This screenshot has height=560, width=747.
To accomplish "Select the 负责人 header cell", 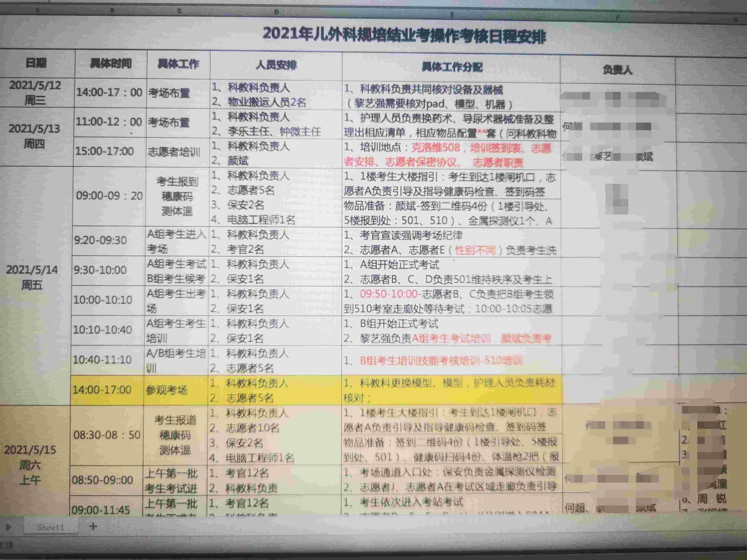I will click(x=617, y=70).
